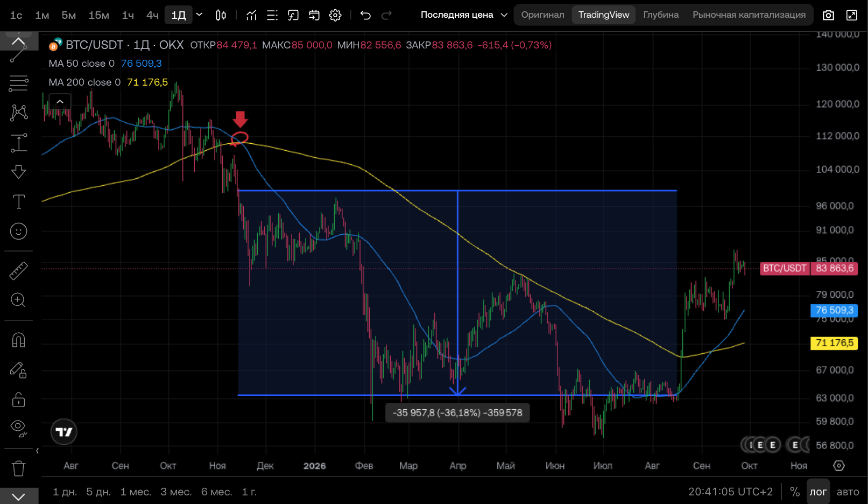Activate the zoom-in tool
The height and width of the screenshot is (504, 868).
[x=18, y=300]
